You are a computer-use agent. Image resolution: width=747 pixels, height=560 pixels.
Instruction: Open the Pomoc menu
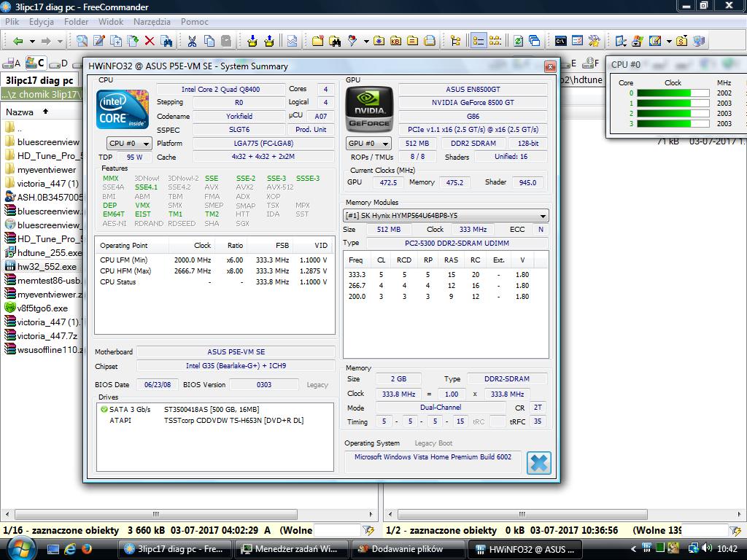194,22
